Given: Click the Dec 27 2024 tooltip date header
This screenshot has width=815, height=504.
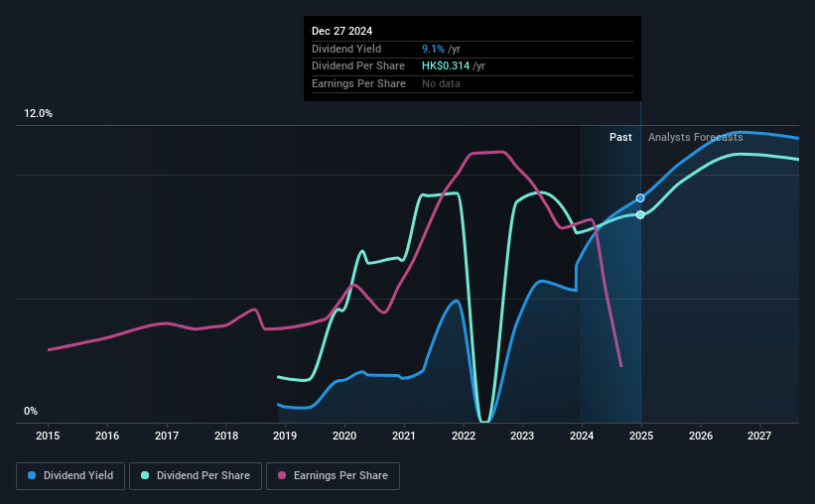Looking at the screenshot, I should click(x=342, y=31).
